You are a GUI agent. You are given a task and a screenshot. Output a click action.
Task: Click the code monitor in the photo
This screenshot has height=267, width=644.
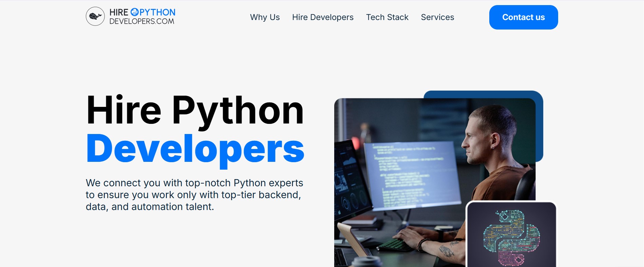412,173
